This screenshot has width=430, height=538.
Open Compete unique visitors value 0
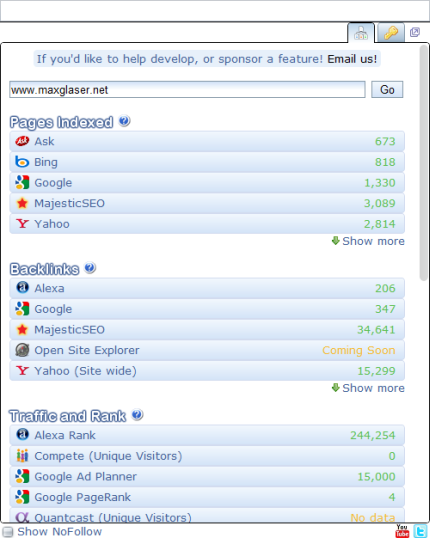click(x=392, y=456)
